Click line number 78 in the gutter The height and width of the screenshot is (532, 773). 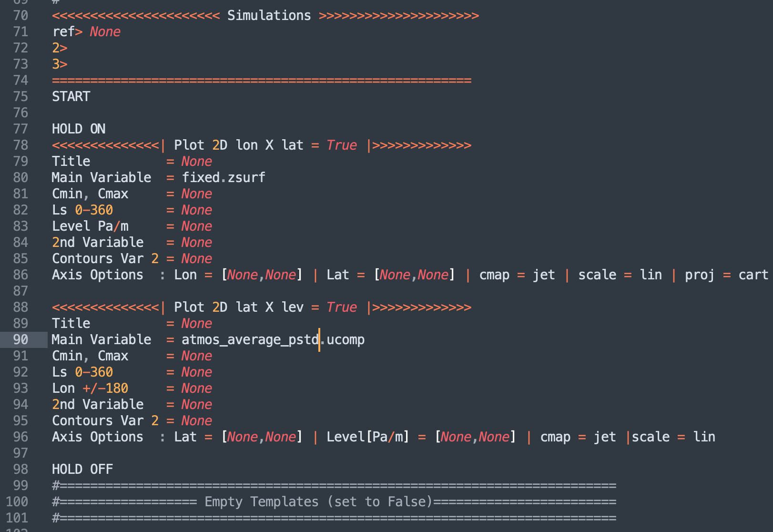pos(21,145)
